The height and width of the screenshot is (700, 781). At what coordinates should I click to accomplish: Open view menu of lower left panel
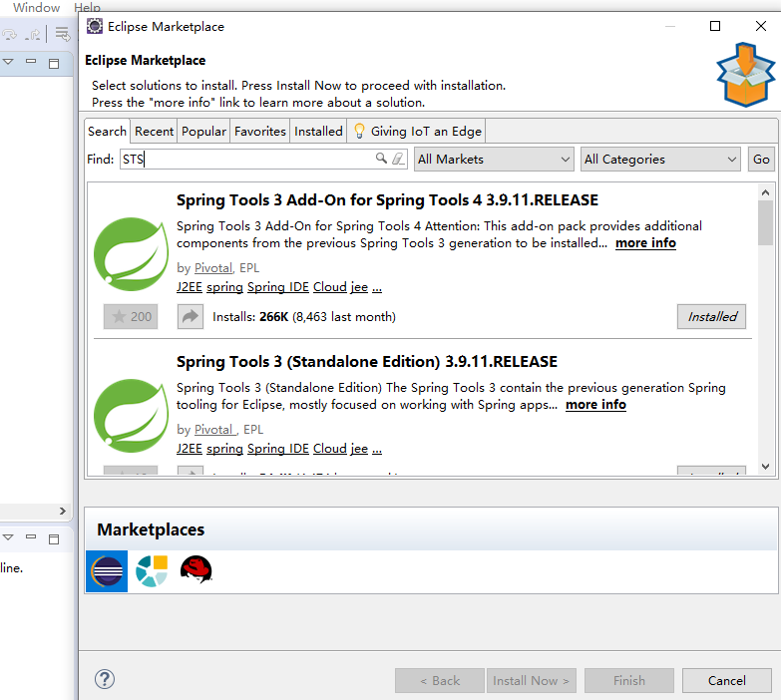tap(8, 537)
